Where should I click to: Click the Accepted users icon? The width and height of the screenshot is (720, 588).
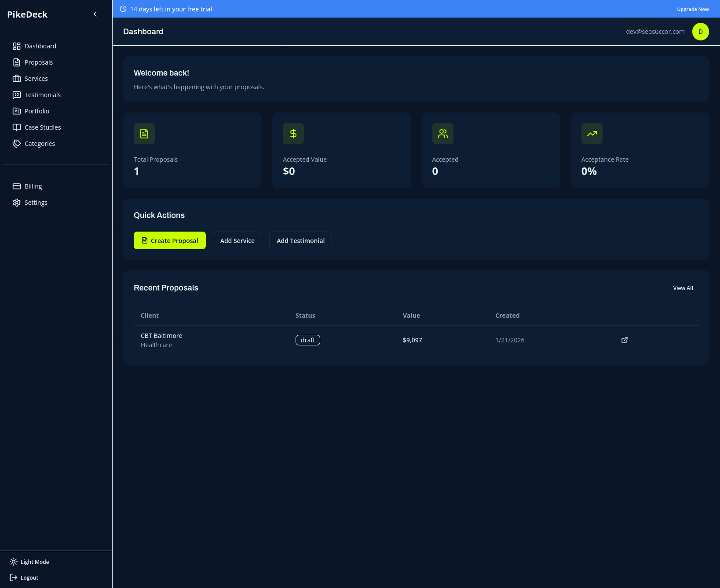(x=442, y=134)
